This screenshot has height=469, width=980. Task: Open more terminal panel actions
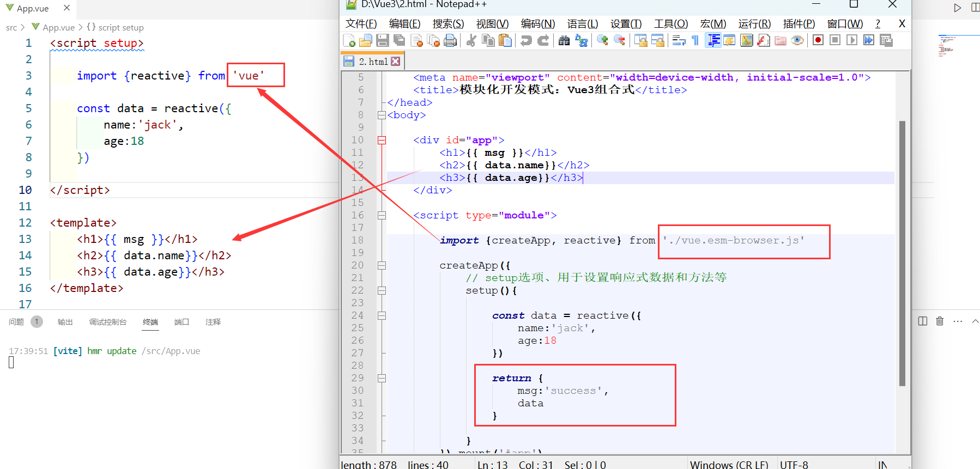[958, 321]
